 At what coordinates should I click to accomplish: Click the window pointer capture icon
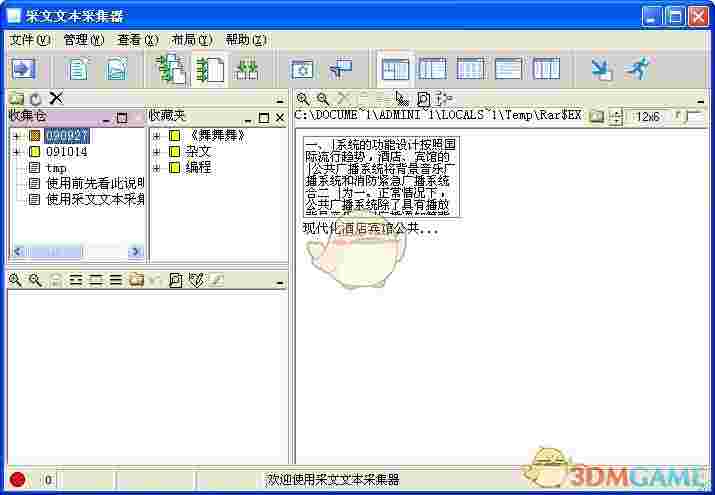[341, 69]
